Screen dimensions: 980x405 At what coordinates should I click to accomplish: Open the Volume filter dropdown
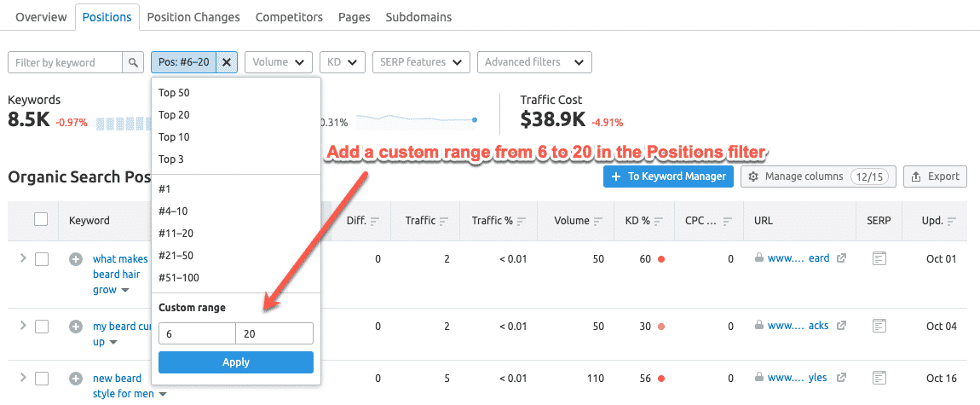[x=278, y=62]
